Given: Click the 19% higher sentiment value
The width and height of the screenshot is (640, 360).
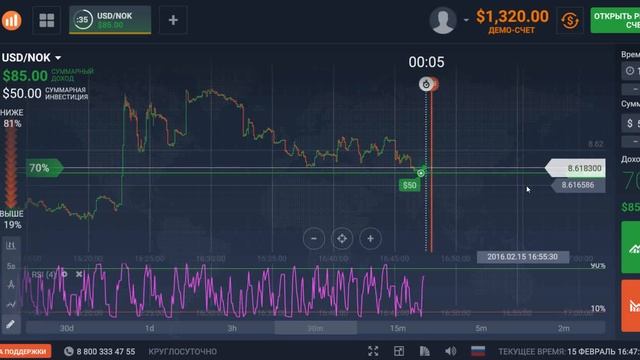Looking at the screenshot, I should [x=12, y=225].
